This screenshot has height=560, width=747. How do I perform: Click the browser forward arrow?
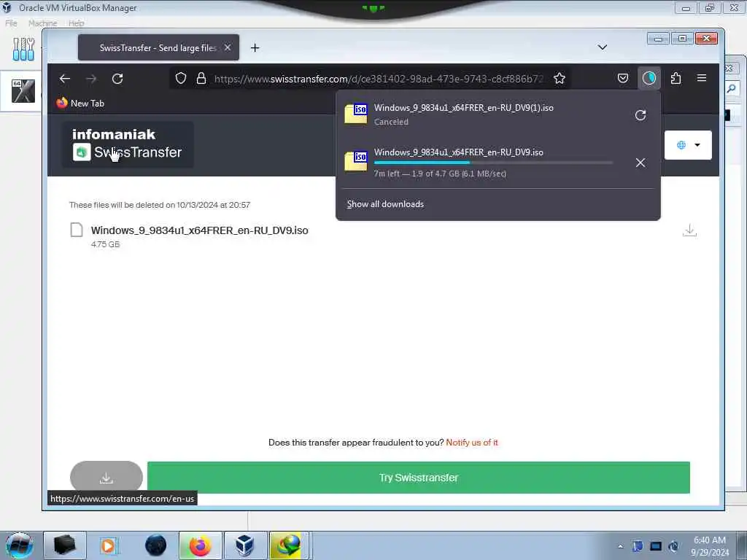click(x=91, y=79)
